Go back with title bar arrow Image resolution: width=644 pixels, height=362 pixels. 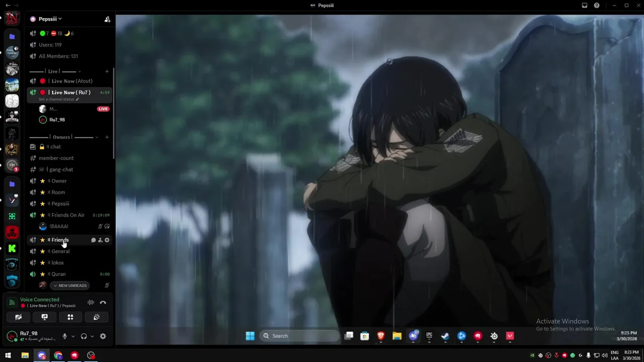pos(8,6)
